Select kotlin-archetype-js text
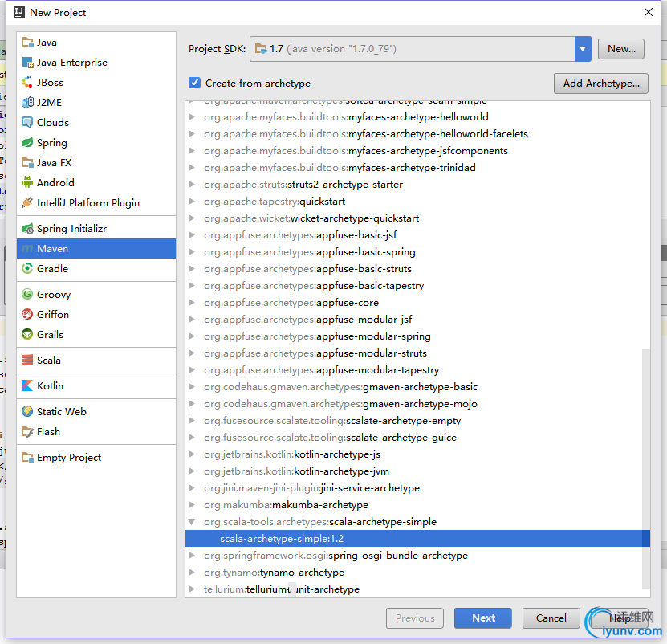The height and width of the screenshot is (644, 667). pos(337,454)
